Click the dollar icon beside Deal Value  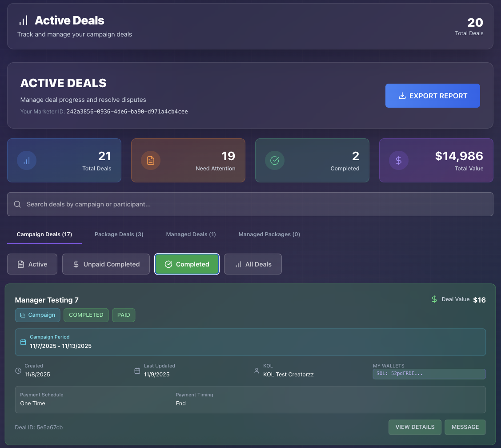pos(434,299)
